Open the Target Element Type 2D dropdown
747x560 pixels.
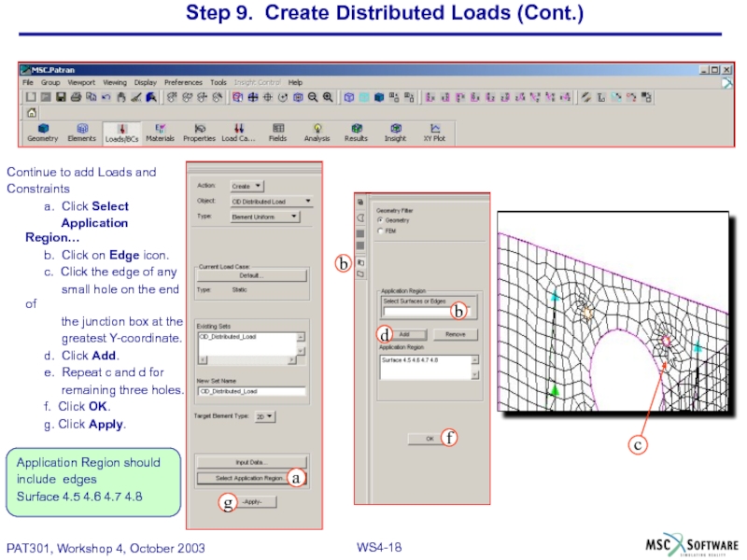[264, 416]
